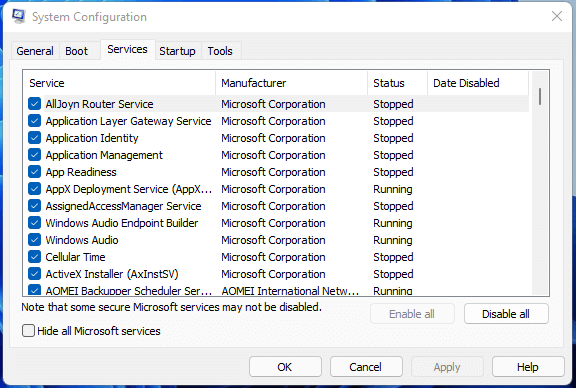This screenshot has height=388, width=576.
Task: Select AppX Deployment Service row name
Action: point(129,189)
